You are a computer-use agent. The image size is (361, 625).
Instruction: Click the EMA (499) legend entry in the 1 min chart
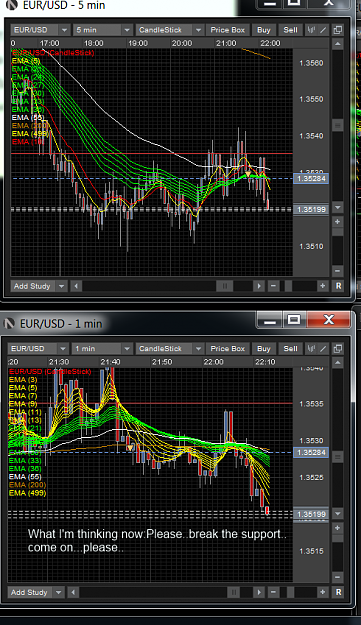pyautogui.click(x=27, y=493)
